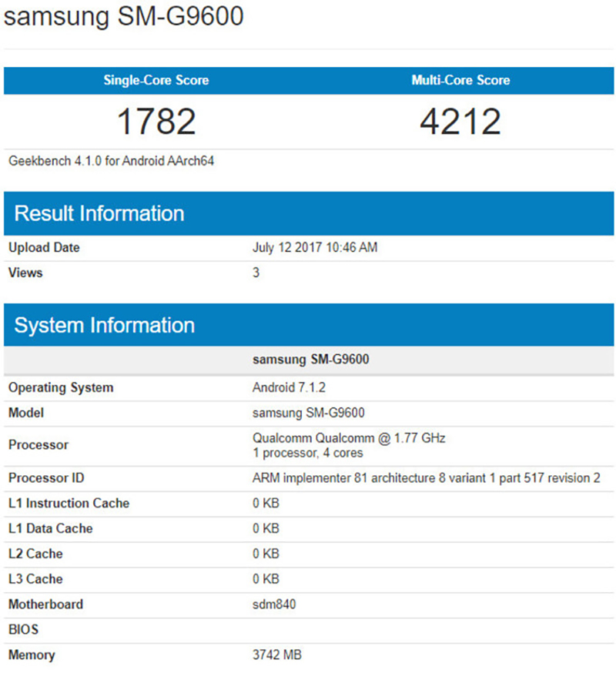
Task: Select the Operating System row
Action: 60,388
